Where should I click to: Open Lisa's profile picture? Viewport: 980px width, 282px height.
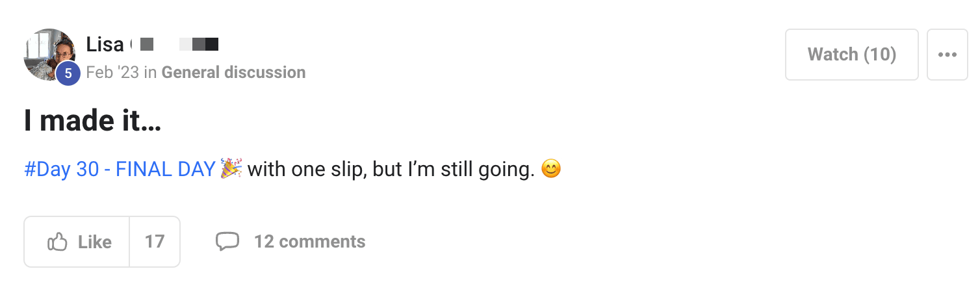(x=45, y=52)
